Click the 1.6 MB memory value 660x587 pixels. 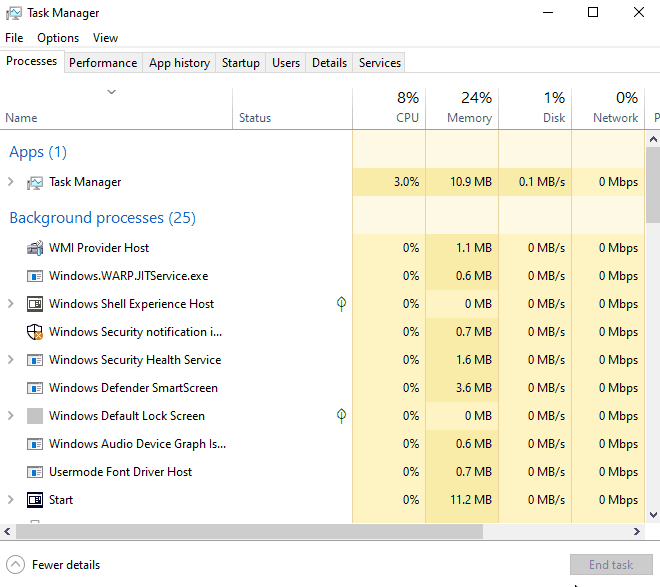(474, 360)
